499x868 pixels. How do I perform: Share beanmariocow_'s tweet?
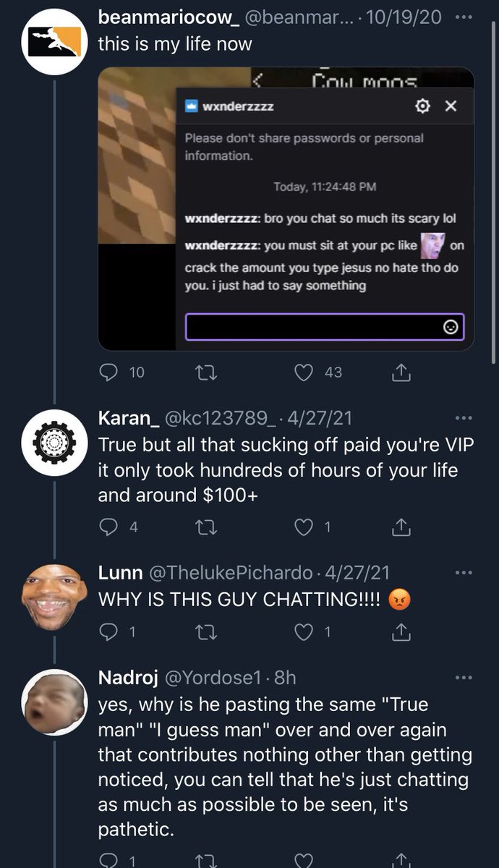pyautogui.click(x=401, y=373)
